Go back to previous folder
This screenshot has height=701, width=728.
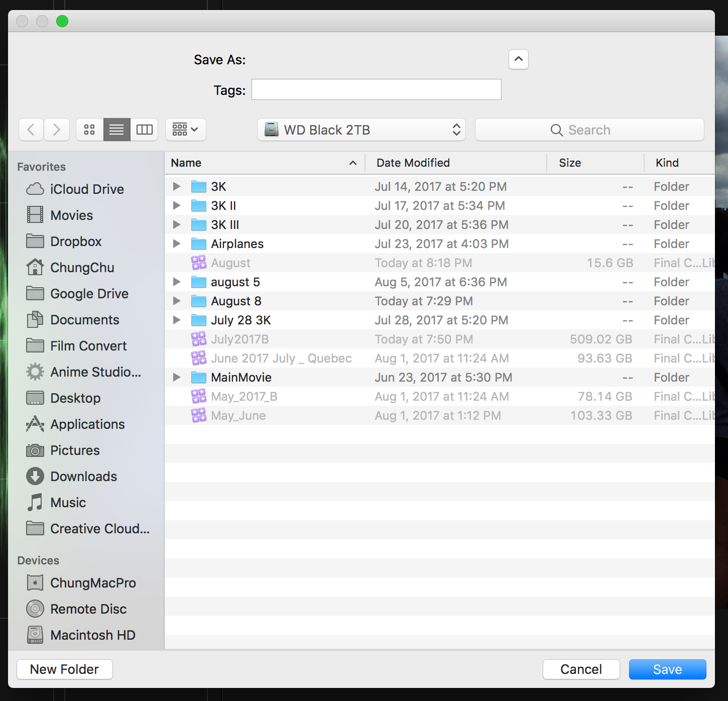tap(31, 130)
